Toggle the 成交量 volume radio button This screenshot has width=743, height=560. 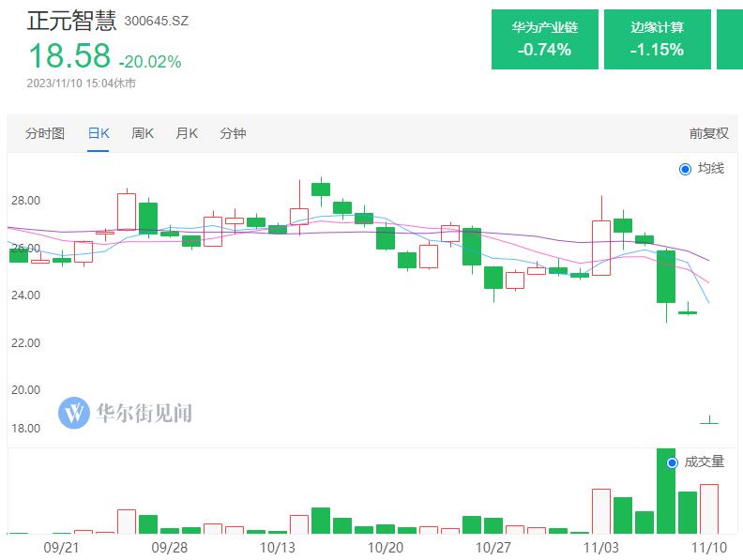pos(672,462)
